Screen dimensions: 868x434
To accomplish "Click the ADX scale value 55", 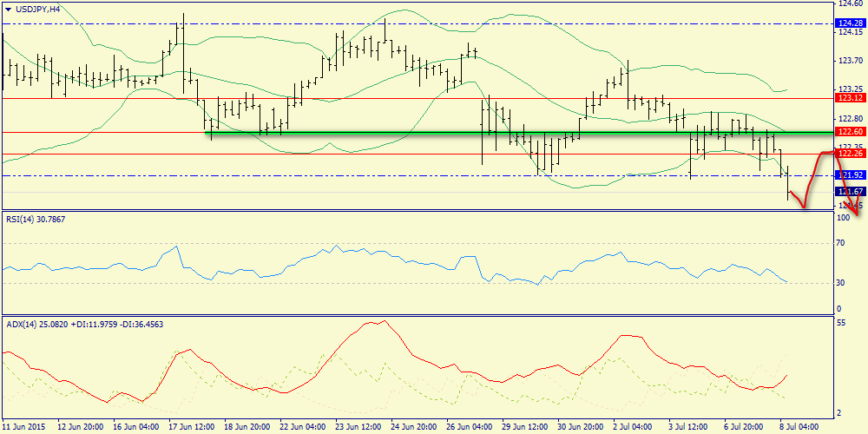I will (x=838, y=322).
